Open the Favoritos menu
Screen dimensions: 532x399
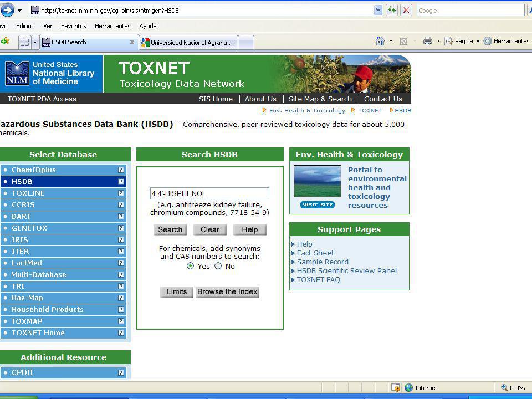tap(74, 26)
